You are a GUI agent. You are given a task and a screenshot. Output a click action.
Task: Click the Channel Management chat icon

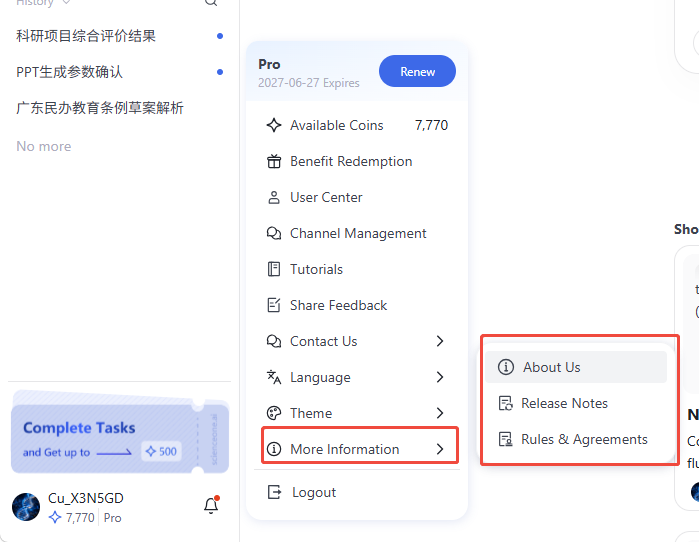(274, 233)
